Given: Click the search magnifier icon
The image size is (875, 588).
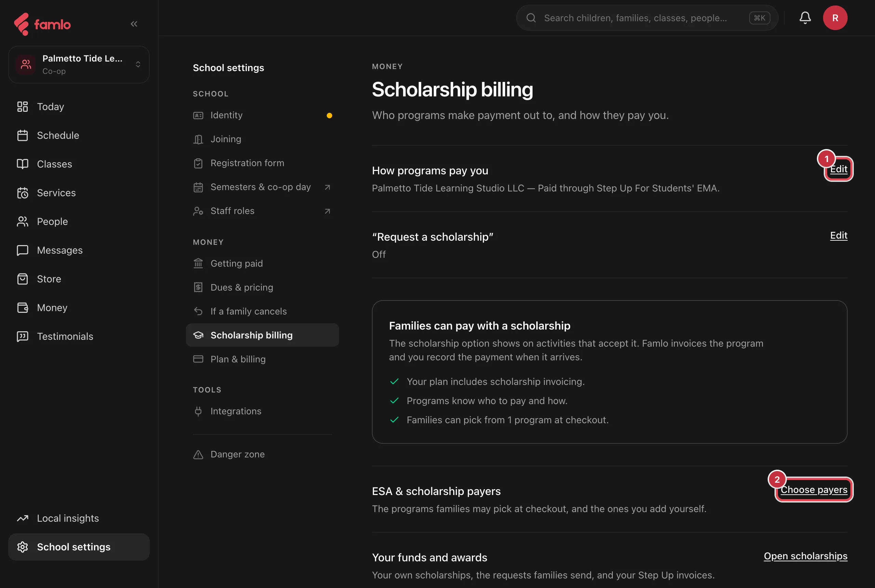Looking at the screenshot, I should click(x=531, y=18).
